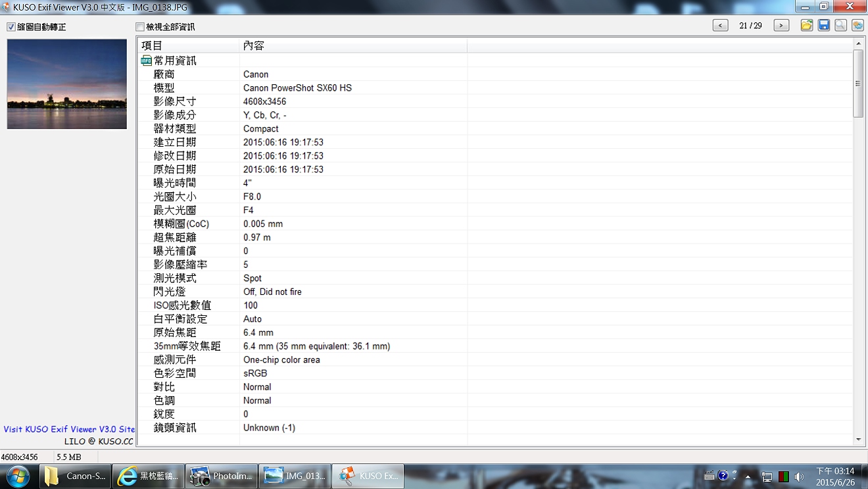Select the ISO感光數值 100 row
Image resolution: width=868 pixels, height=489 pixels.
[x=495, y=305]
